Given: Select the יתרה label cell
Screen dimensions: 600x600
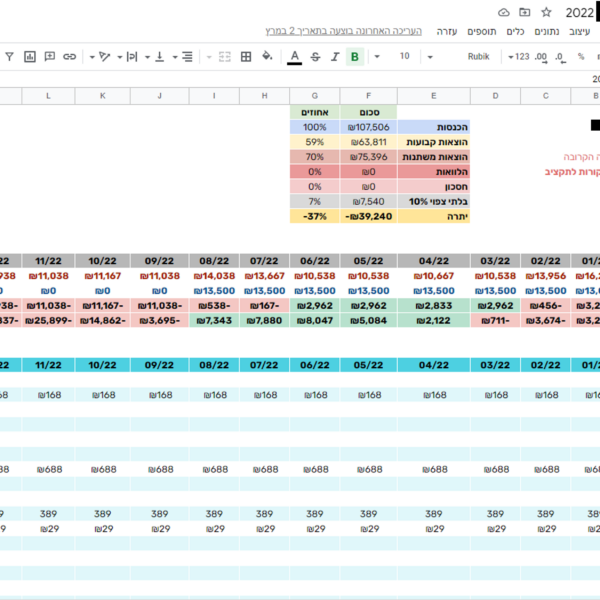Looking at the screenshot, I should click(x=434, y=216).
